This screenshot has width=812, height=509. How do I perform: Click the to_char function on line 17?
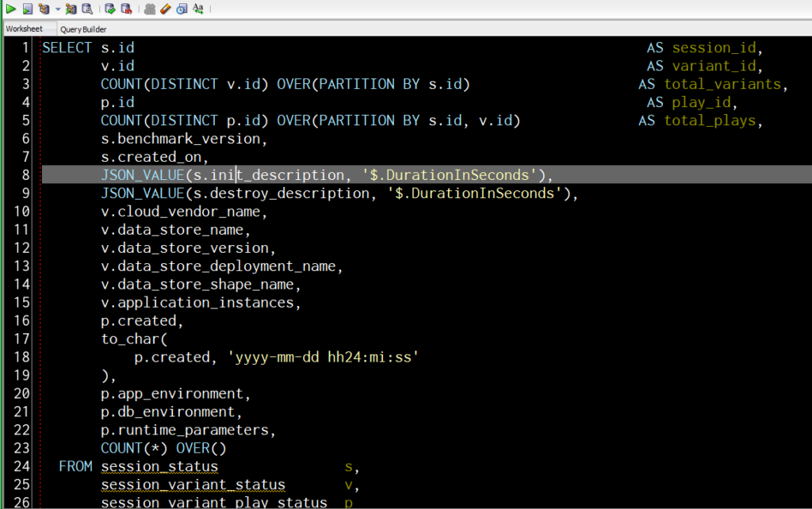pos(120,339)
